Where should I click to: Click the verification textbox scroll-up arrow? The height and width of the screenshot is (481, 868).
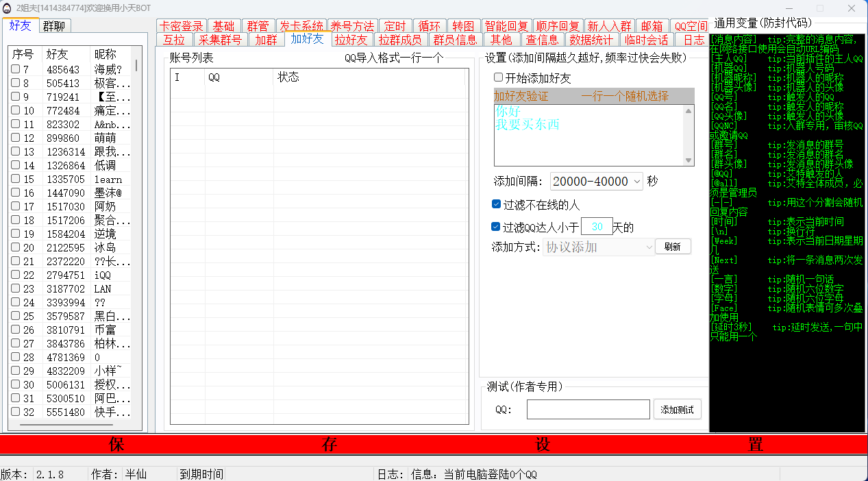pyautogui.click(x=689, y=110)
